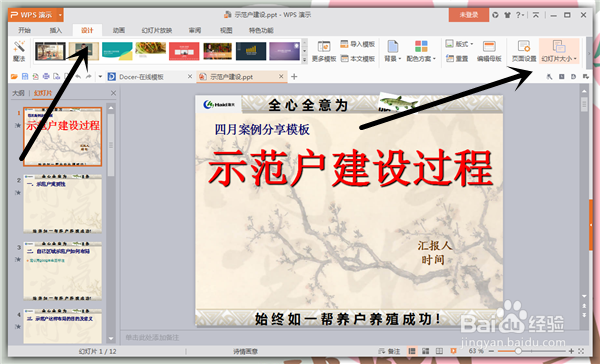Close the slide thumbnail pane
The width and height of the screenshot is (600, 364).
113,93
